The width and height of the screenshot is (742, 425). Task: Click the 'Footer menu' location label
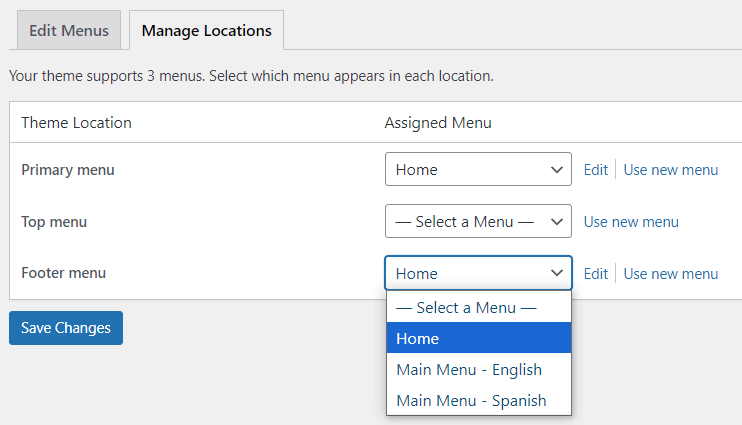pos(63,273)
